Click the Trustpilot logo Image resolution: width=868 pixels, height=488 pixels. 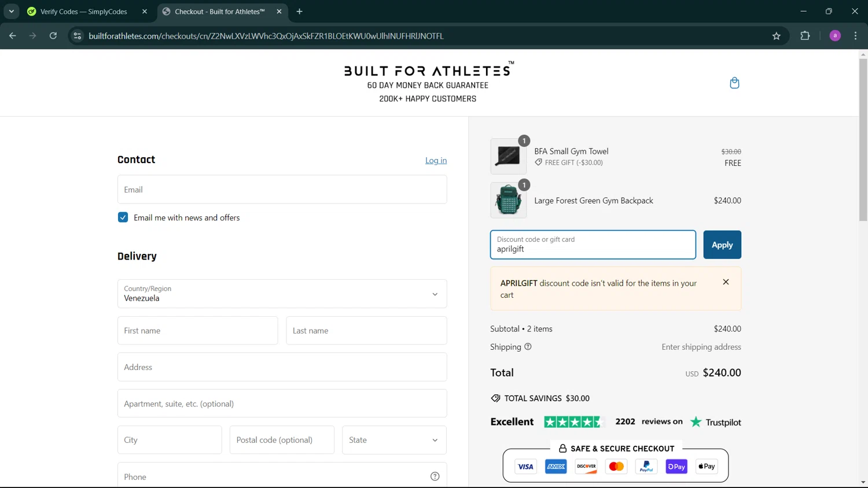[715, 422]
